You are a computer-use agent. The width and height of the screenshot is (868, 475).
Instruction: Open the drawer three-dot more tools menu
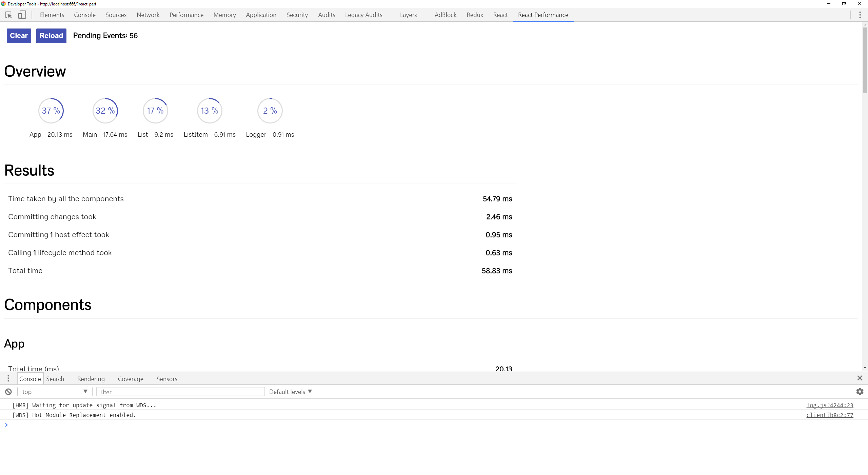click(8, 379)
